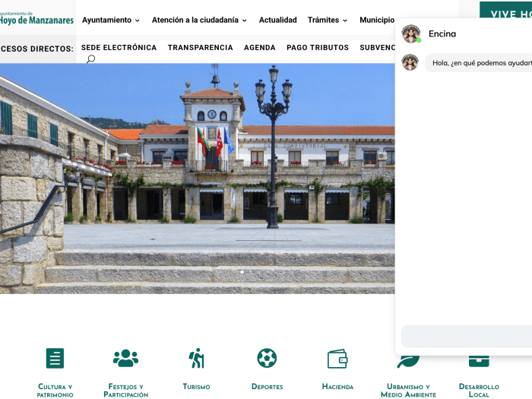Click the green VIVE HOYO button
Screen dimensions: 532x399
click(x=505, y=10)
